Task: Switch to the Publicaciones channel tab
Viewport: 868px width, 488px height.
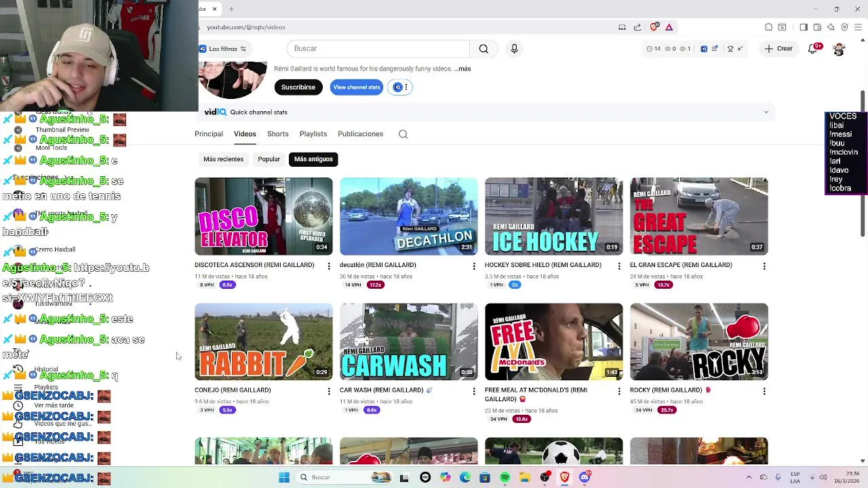Action: 361,134
